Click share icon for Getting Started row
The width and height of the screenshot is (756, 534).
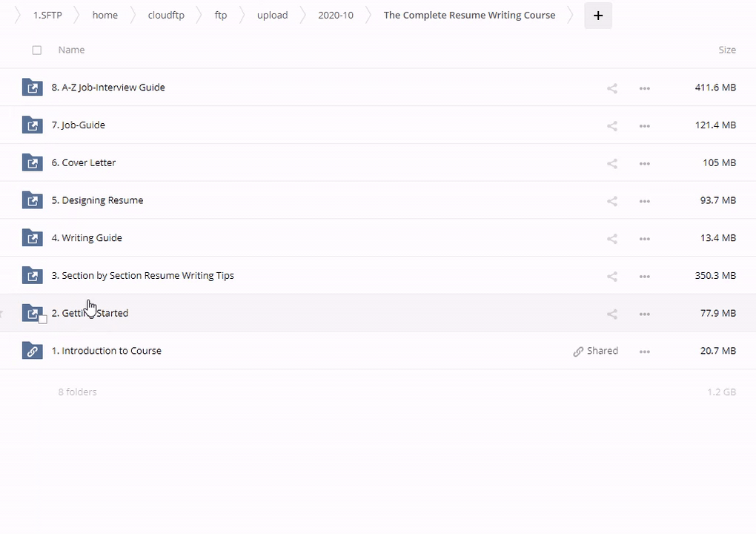point(611,314)
